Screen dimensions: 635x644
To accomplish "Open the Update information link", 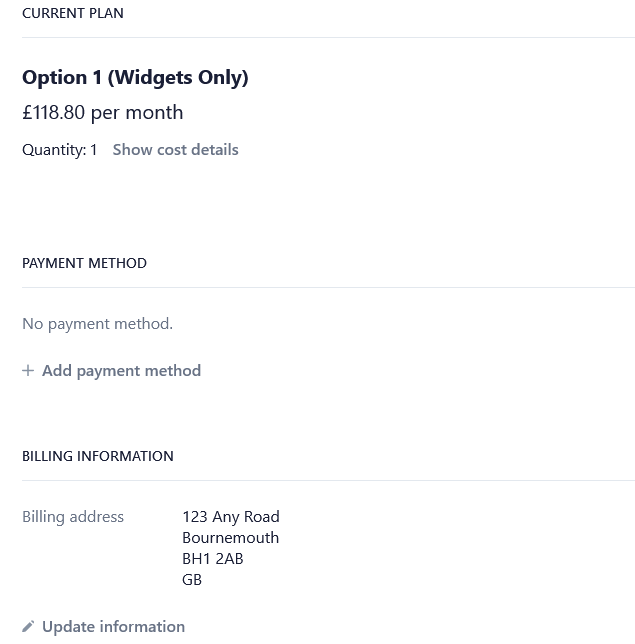I will click(113, 627).
